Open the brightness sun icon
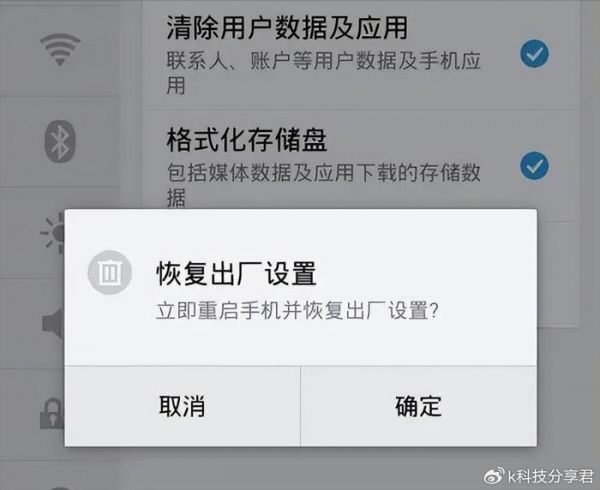600x490 pixels. pyautogui.click(x=53, y=233)
